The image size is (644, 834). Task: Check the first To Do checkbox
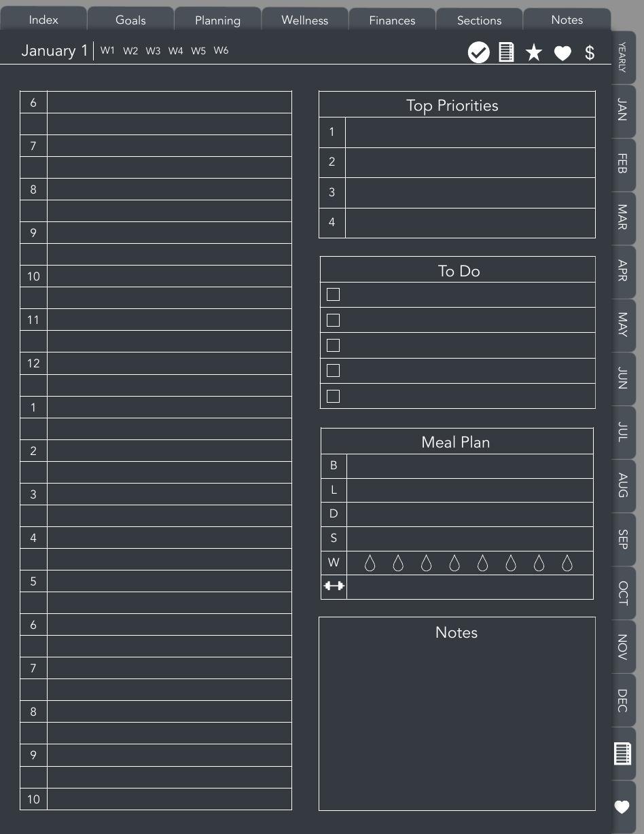tap(333, 294)
